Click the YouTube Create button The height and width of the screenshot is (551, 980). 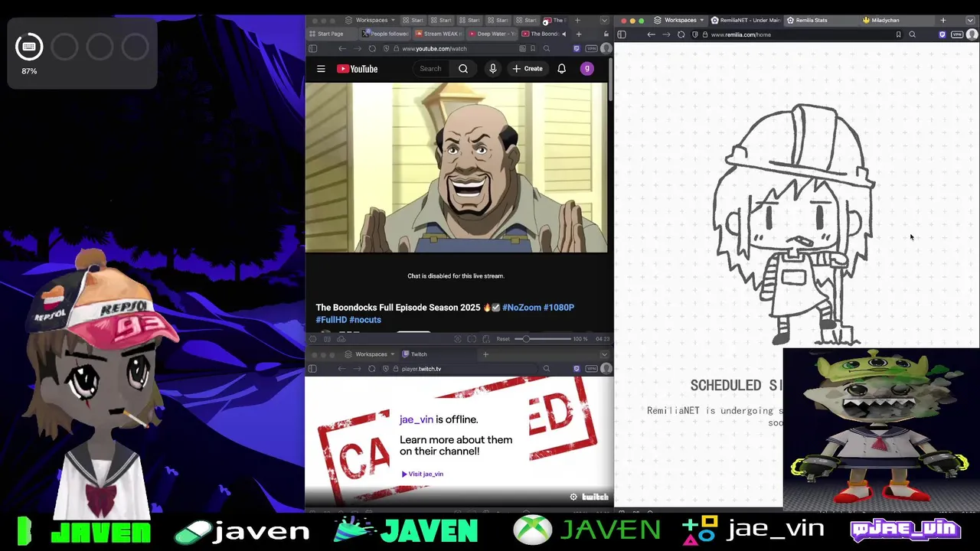[528, 69]
